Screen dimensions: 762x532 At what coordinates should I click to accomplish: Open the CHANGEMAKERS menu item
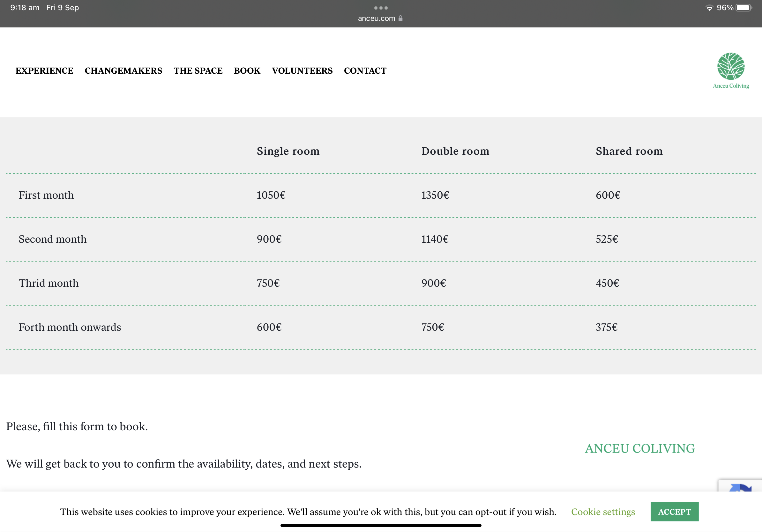123,70
